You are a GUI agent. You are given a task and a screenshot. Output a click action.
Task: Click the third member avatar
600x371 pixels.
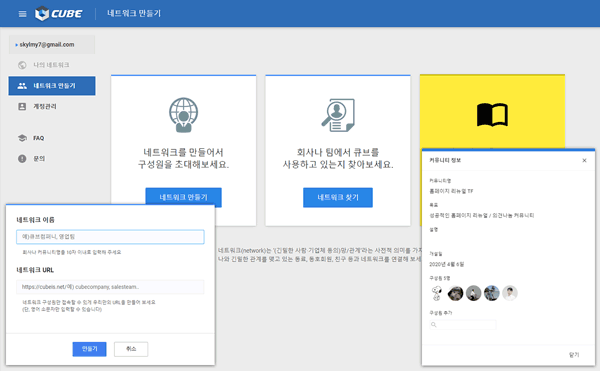(x=473, y=293)
